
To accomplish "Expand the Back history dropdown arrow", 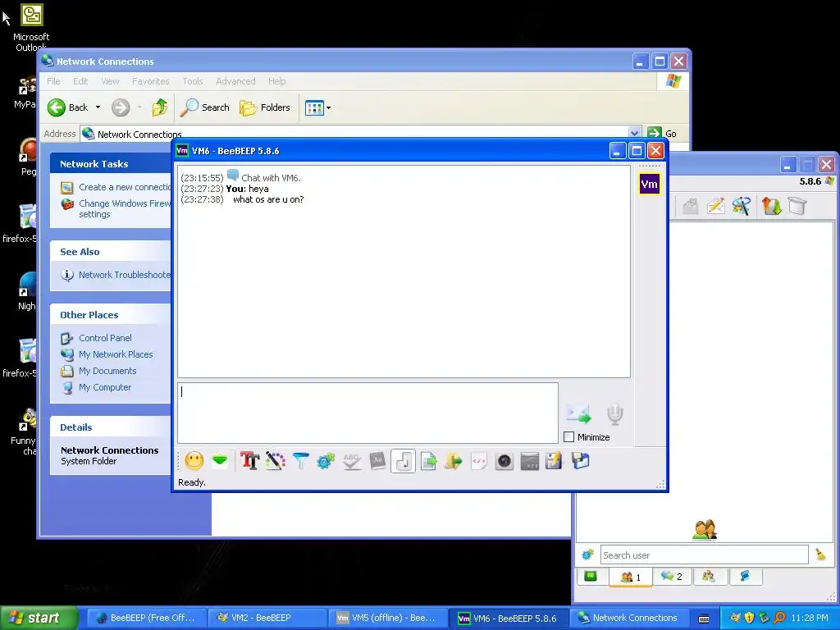I will (98, 107).
